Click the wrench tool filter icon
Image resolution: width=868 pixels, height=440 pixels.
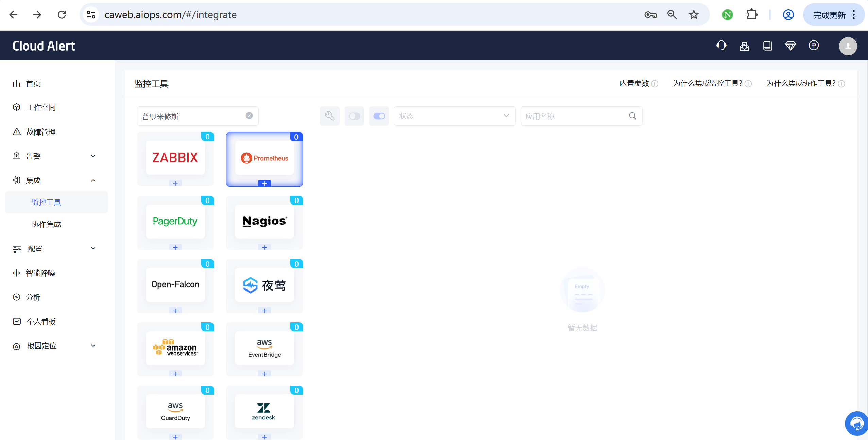[x=330, y=116]
